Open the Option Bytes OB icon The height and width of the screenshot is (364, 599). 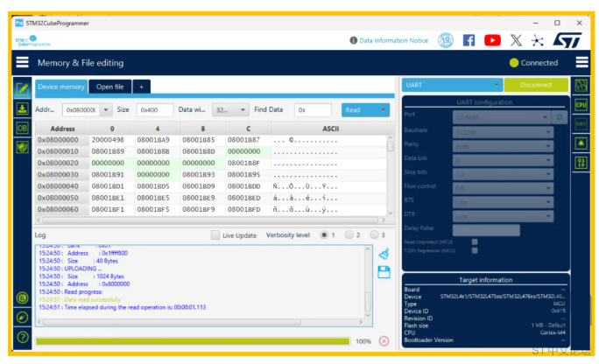(x=22, y=128)
